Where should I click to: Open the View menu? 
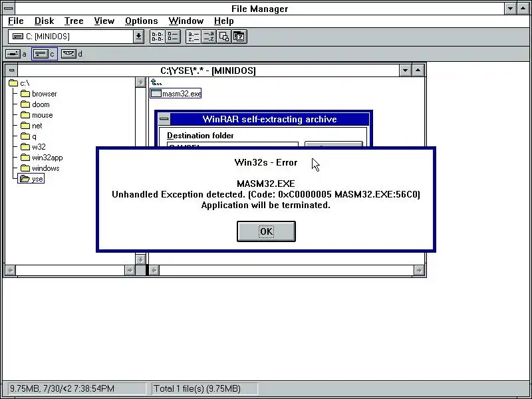click(x=104, y=21)
